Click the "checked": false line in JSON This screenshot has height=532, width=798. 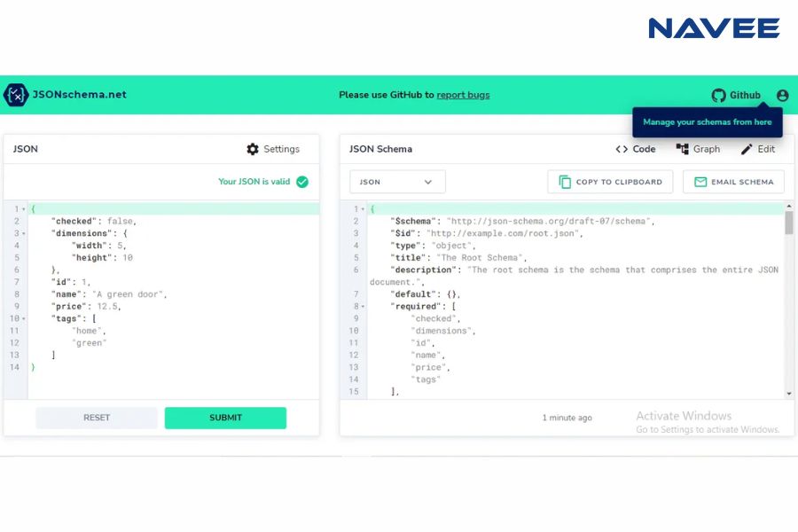(94, 222)
